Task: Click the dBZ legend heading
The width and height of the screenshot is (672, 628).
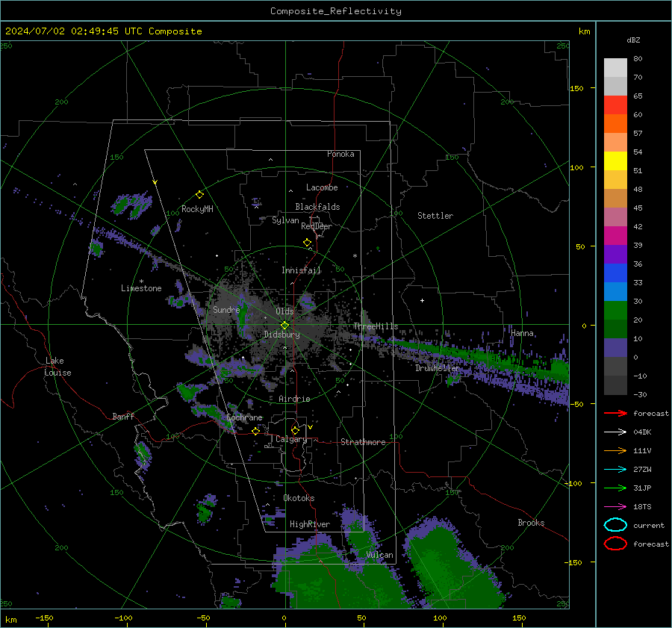Action: click(633, 40)
